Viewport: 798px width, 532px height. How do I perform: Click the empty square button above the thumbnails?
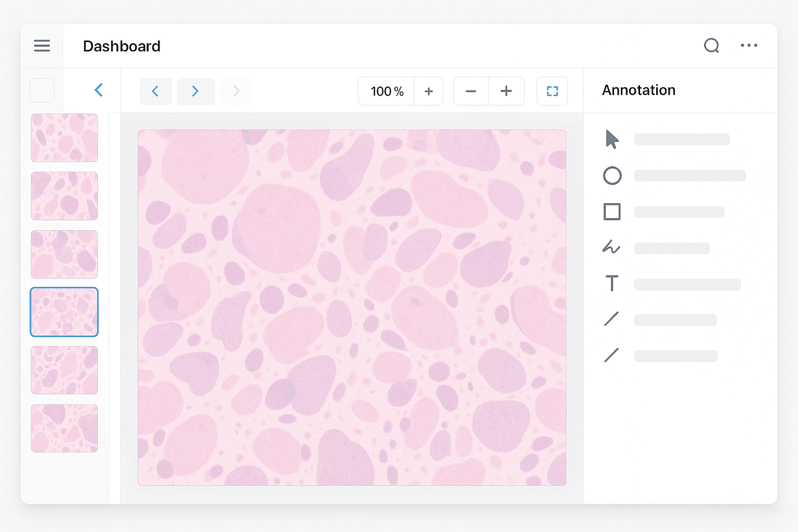pos(42,90)
